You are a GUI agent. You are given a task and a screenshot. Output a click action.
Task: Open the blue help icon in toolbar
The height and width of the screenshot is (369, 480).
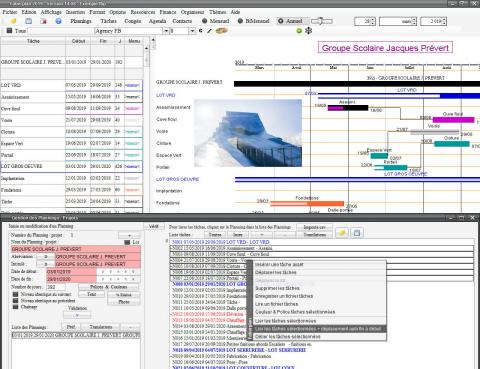(58, 21)
